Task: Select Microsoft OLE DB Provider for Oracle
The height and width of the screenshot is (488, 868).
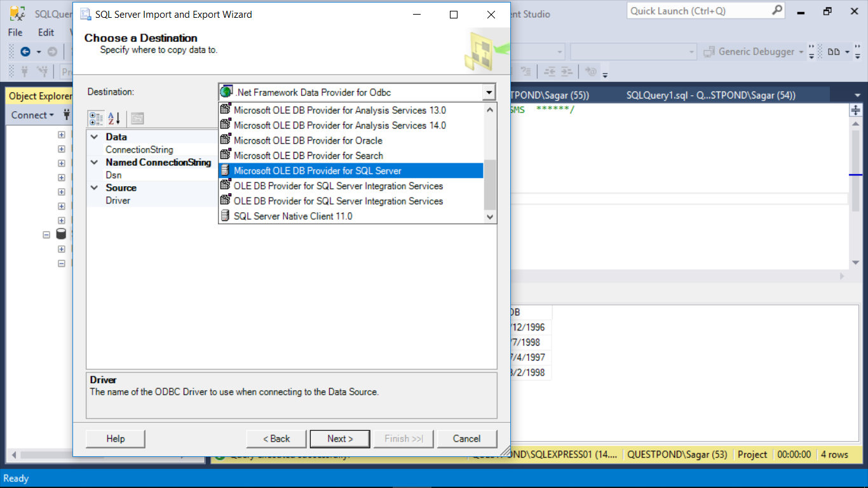Action: pyautogui.click(x=351, y=140)
